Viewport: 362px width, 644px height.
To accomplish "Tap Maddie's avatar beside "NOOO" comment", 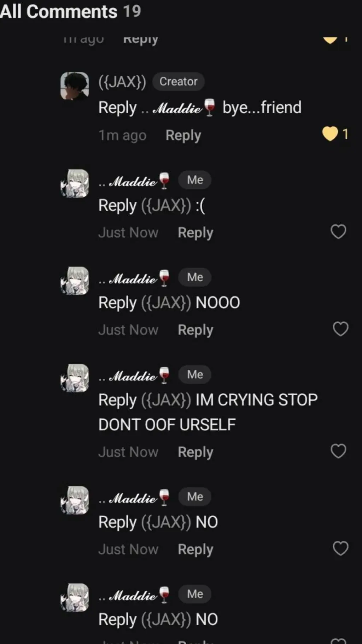I will tap(75, 281).
